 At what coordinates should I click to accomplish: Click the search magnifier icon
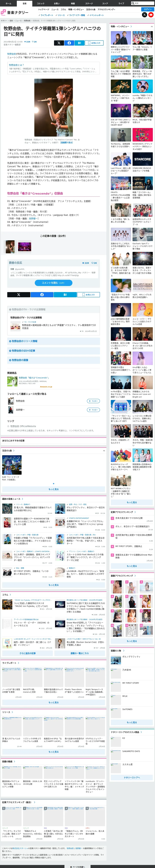coord(133,3)
